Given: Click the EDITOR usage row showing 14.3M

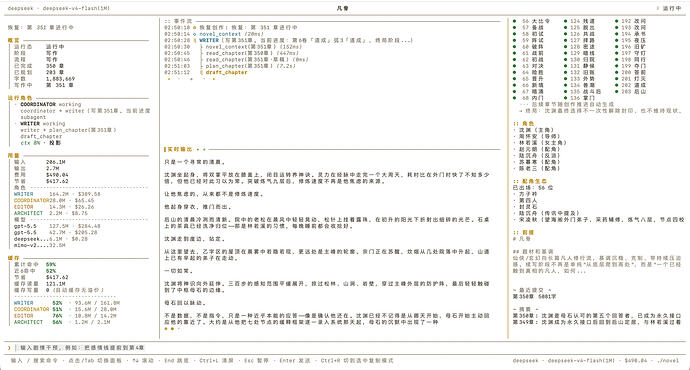Looking at the screenshot, I should 54,207.
